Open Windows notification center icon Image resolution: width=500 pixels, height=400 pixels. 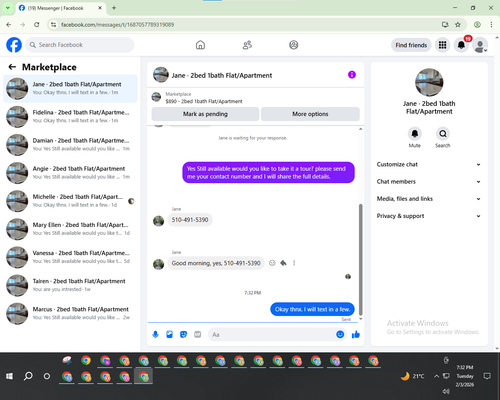(487, 376)
